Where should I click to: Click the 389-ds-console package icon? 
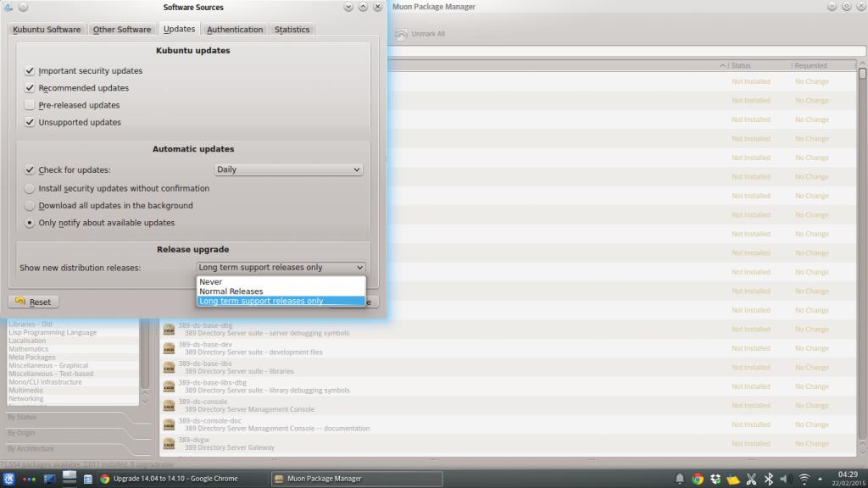click(170, 405)
